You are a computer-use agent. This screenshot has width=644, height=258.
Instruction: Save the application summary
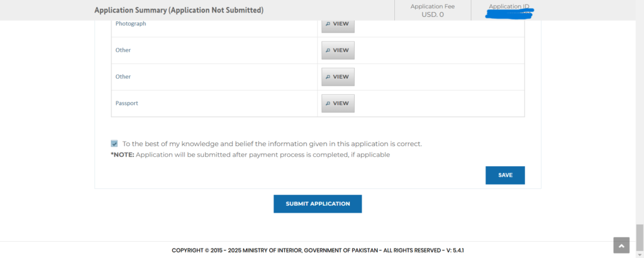505,175
